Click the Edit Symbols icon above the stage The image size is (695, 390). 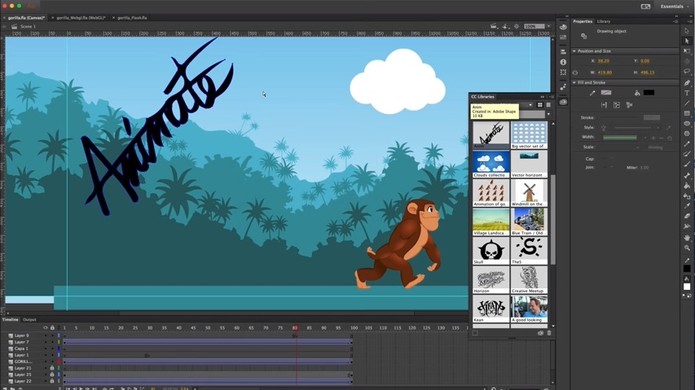coord(505,27)
